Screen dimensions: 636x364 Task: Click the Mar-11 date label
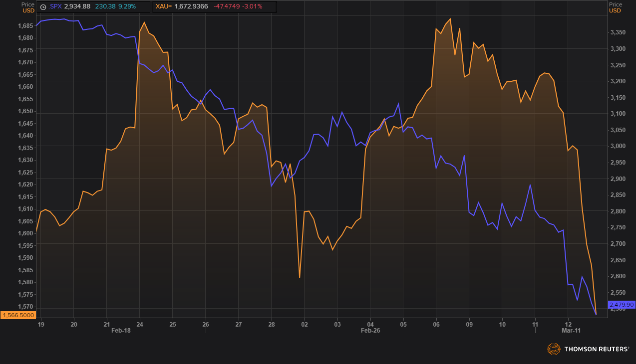coord(571,330)
